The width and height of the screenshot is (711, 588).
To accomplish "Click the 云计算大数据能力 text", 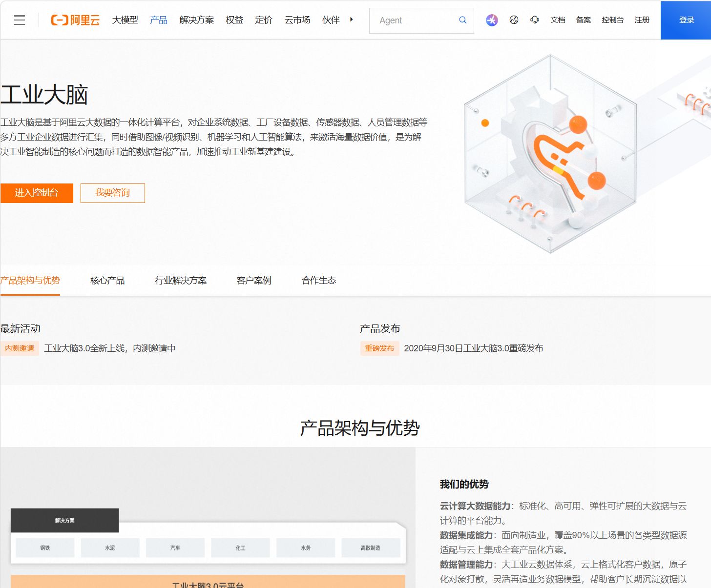I will click(x=475, y=506).
